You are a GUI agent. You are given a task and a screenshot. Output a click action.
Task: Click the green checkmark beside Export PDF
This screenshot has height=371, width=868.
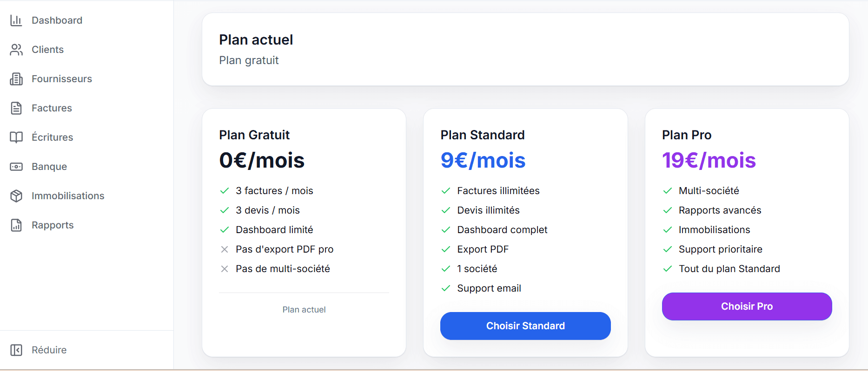445,249
